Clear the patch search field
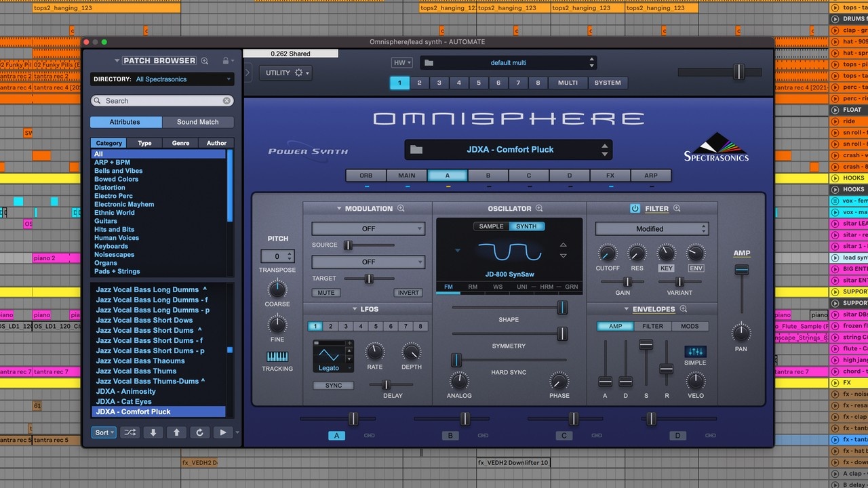The image size is (868, 488). (x=226, y=101)
